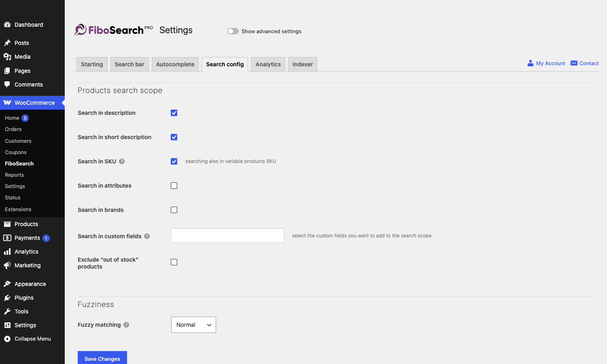Click the 'Search in attributes' label
Screen dimensions: 607x364
tap(104, 186)
